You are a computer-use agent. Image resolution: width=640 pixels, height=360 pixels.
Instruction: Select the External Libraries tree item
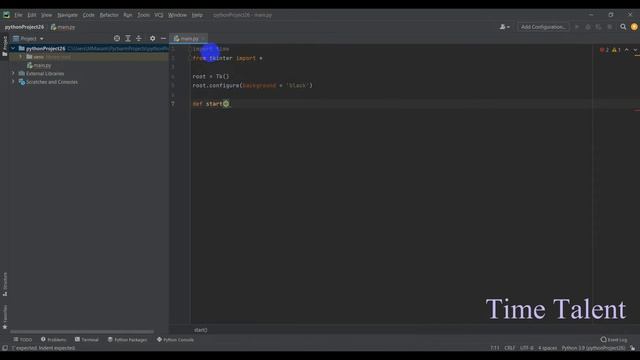coord(41,73)
